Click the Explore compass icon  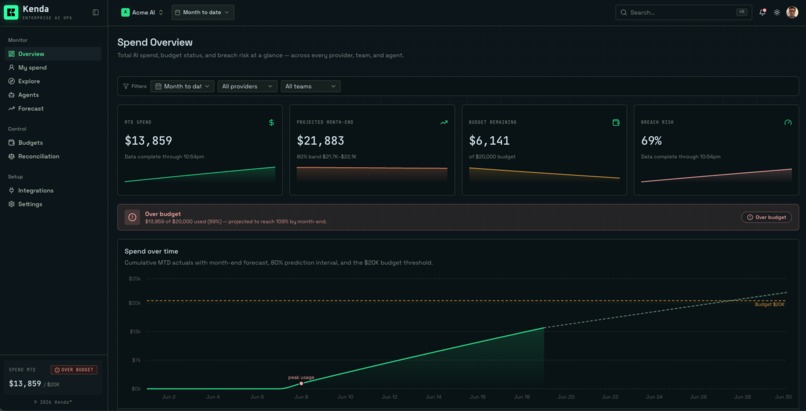tap(11, 81)
